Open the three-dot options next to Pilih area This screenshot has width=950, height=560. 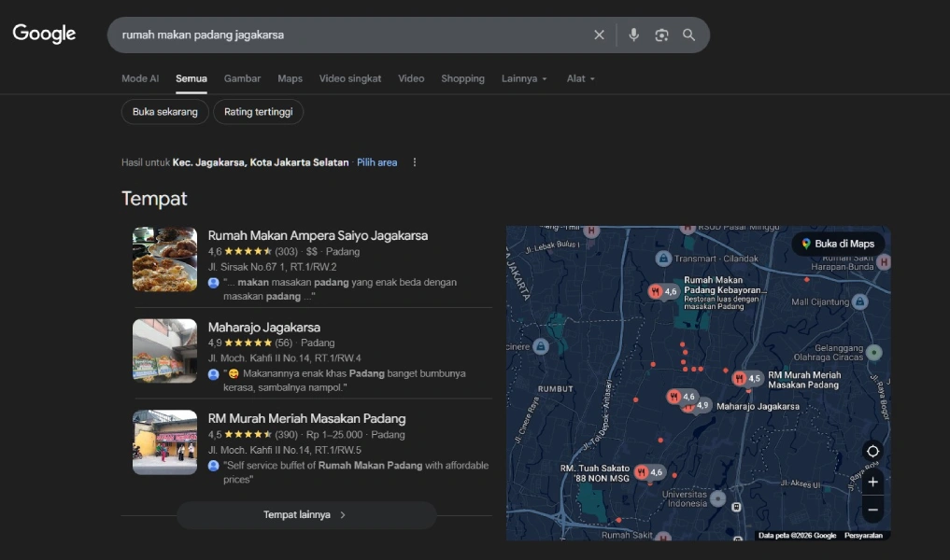(415, 162)
